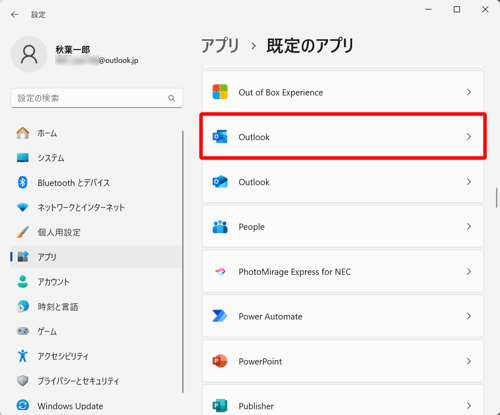Click the privacy shield icon
The image size is (500, 415).
[x=23, y=381]
